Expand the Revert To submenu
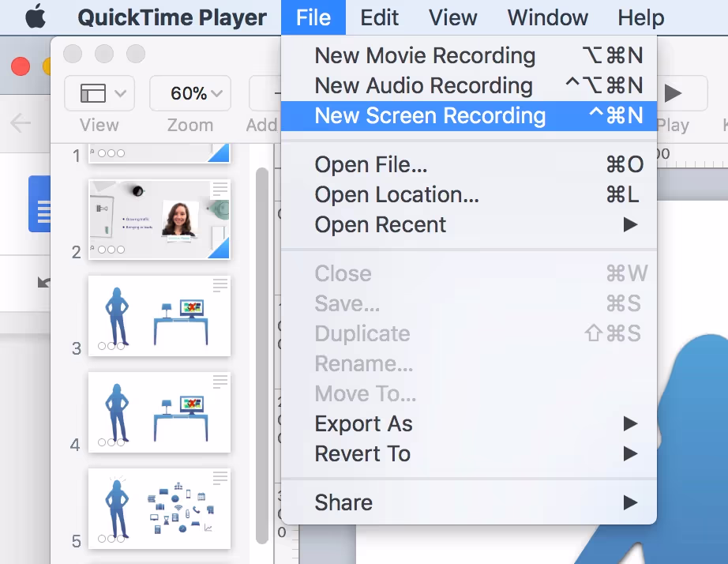Viewport: 728px width, 564px height. pyautogui.click(x=469, y=454)
